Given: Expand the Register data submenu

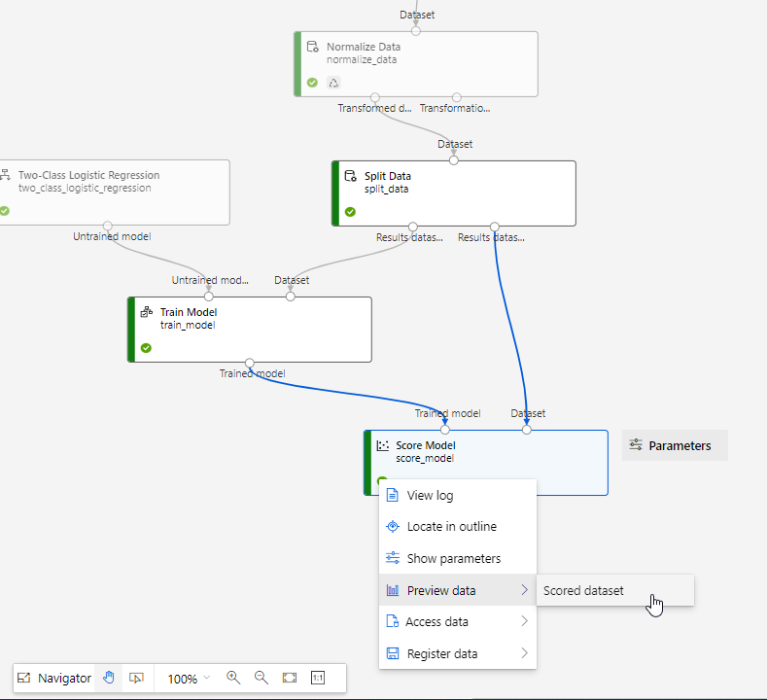Looking at the screenshot, I should (457, 653).
